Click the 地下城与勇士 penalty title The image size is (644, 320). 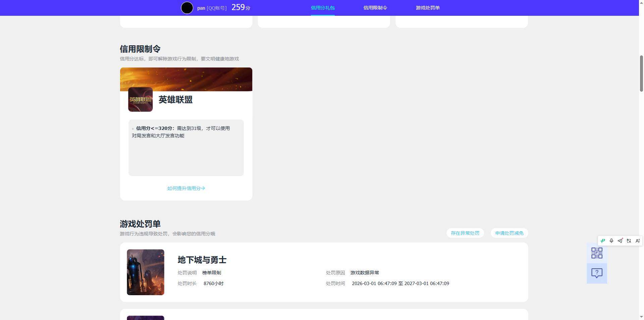coord(202,260)
